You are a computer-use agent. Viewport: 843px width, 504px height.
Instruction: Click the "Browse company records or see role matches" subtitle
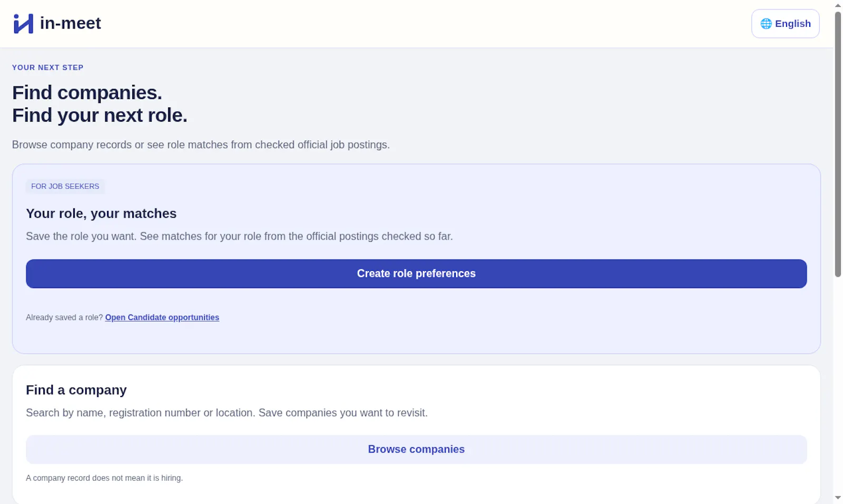pyautogui.click(x=201, y=145)
